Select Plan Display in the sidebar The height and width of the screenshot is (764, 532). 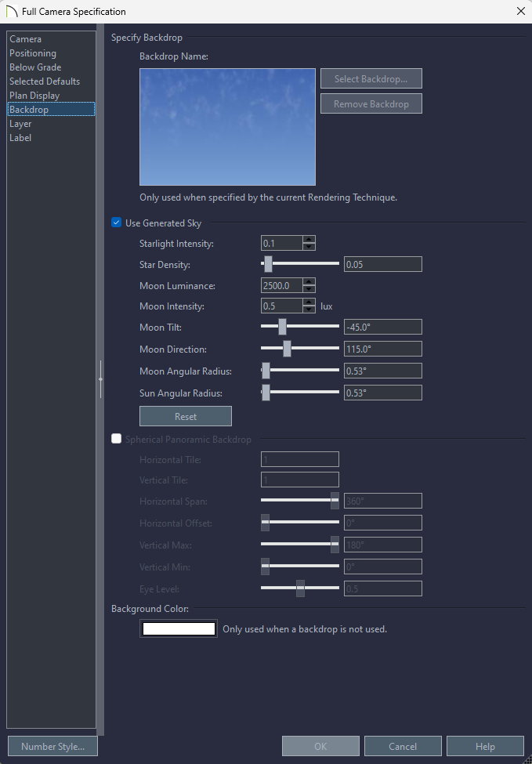click(x=34, y=96)
